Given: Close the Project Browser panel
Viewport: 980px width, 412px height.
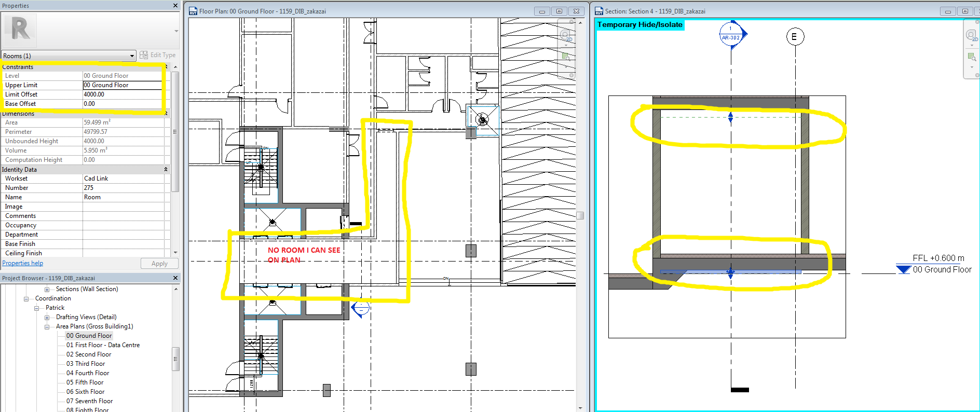Looking at the screenshot, I should 175,278.
